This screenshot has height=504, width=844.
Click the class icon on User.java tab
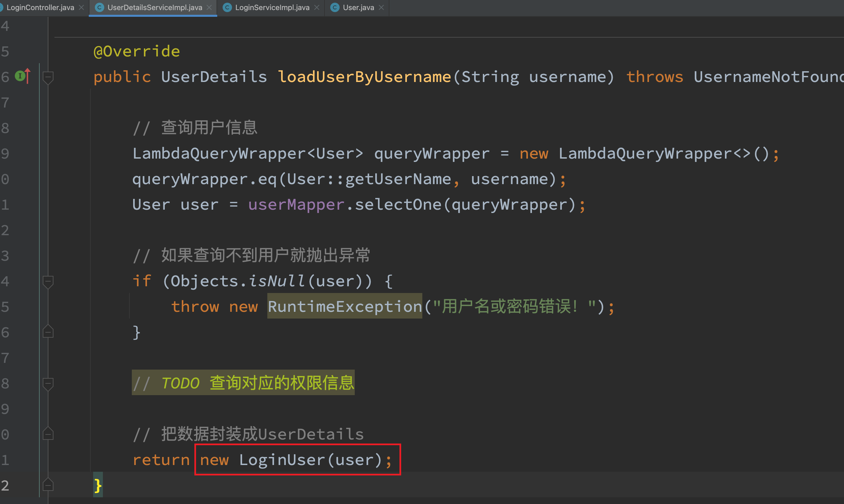335,7
